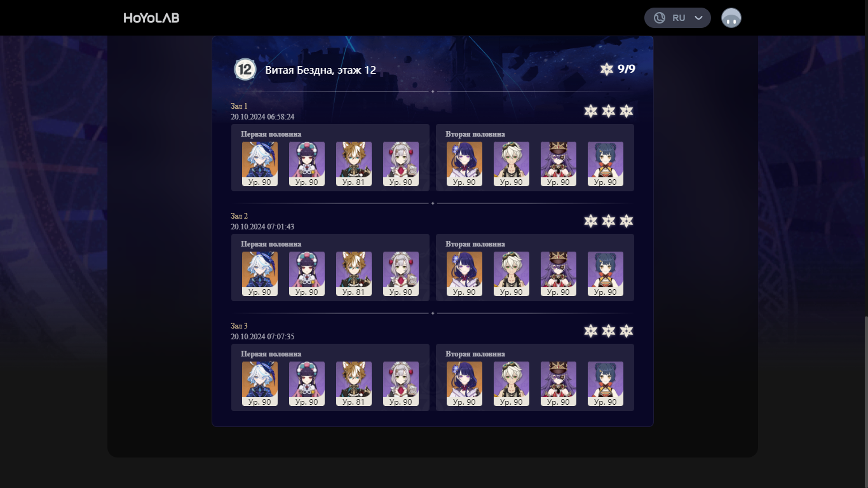Viewport: 868px width, 488px height.
Task: Click the floor 12 number badge
Action: click(x=245, y=69)
